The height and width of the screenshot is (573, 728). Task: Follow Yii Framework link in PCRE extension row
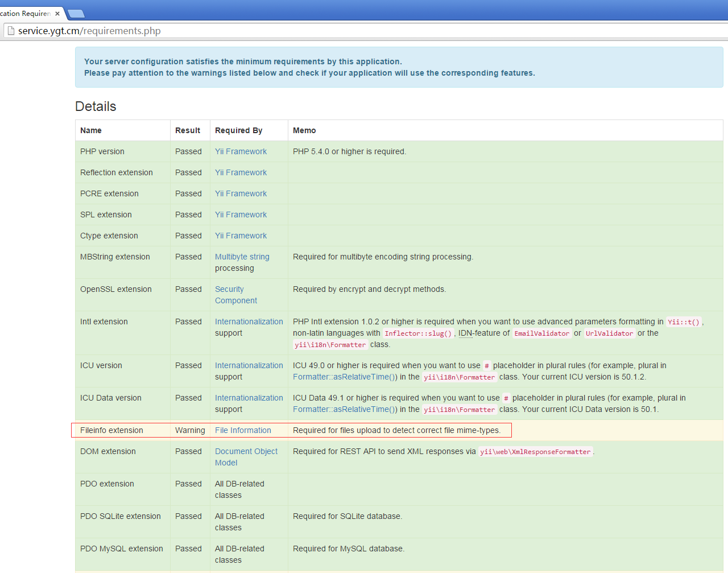241,193
